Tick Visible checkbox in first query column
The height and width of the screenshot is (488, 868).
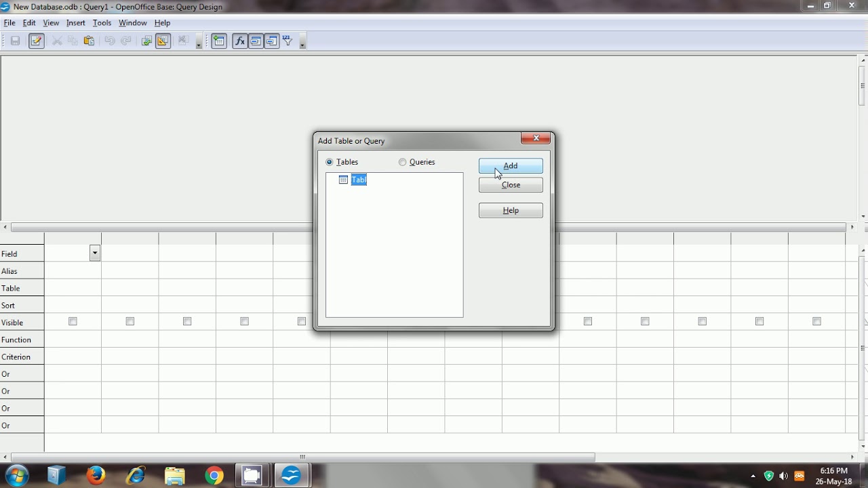coord(73,321)
